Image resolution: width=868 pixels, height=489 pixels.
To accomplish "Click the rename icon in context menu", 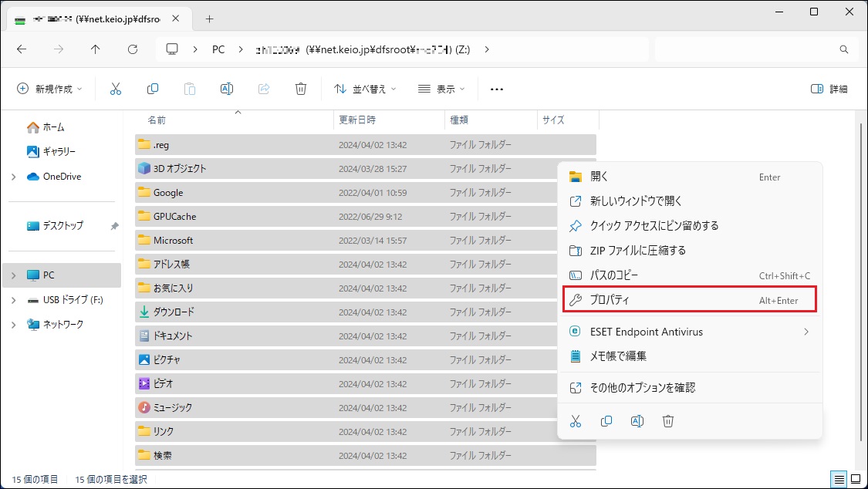I will click(x=637, y=421).
